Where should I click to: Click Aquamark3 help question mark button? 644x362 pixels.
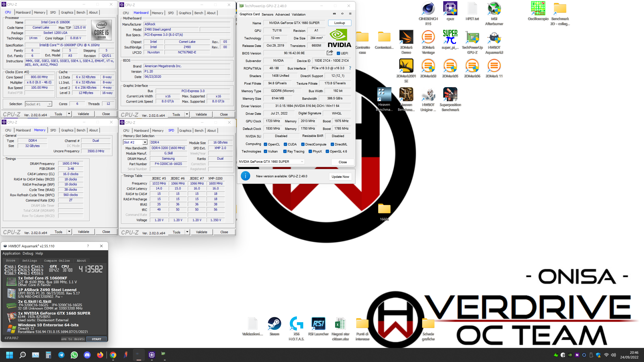point(88,246)
